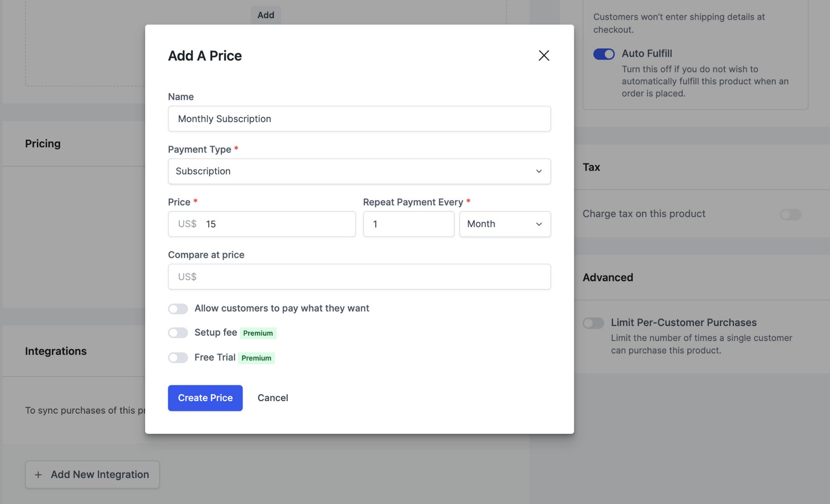This screenshot has width=830, height=504.
Task: Turn on Limit Per-Customer Purchases
Action: click(x=592, y=323)
